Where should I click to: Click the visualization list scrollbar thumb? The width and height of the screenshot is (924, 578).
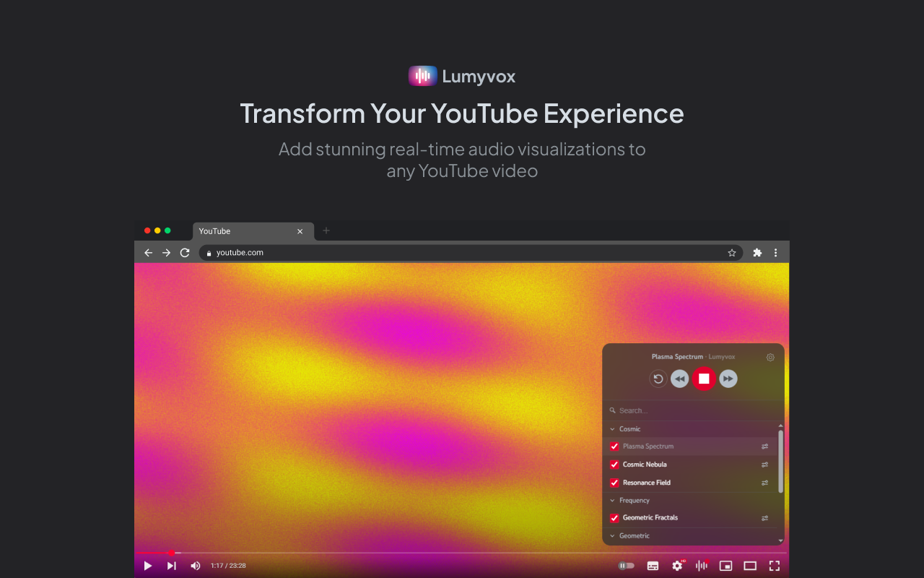pyautogui.click(x=780, y=461)
